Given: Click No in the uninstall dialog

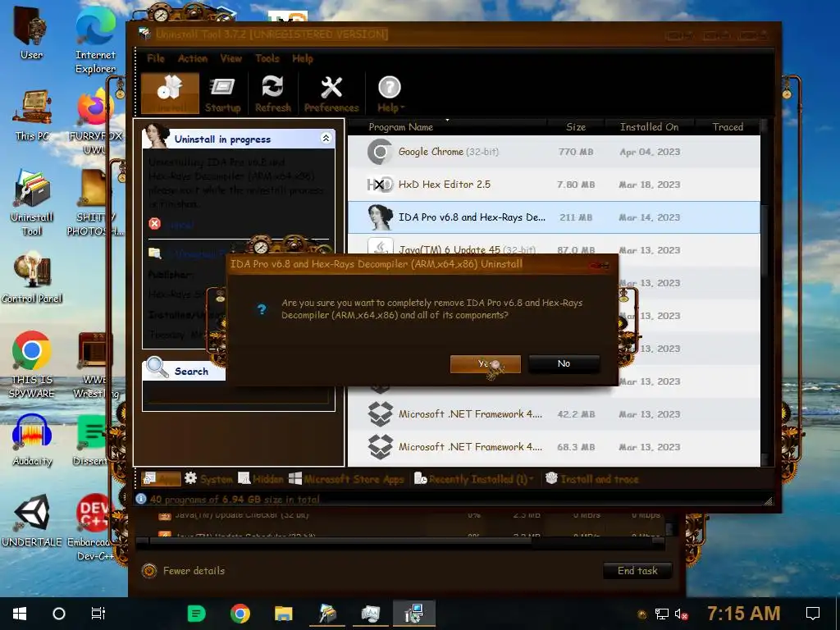Looking at the screenshot, I should [x=564, y=363].
